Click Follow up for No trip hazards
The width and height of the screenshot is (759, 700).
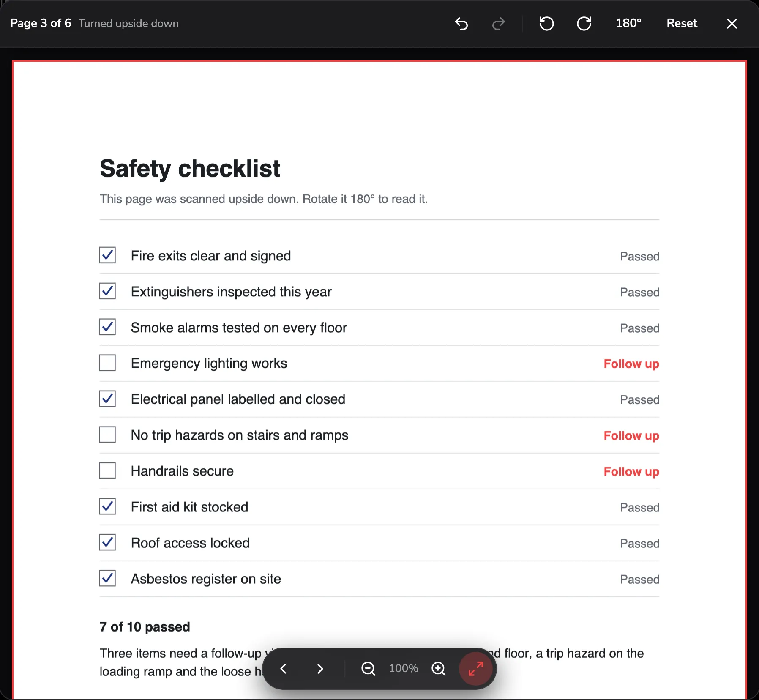(x=631, y=436)
